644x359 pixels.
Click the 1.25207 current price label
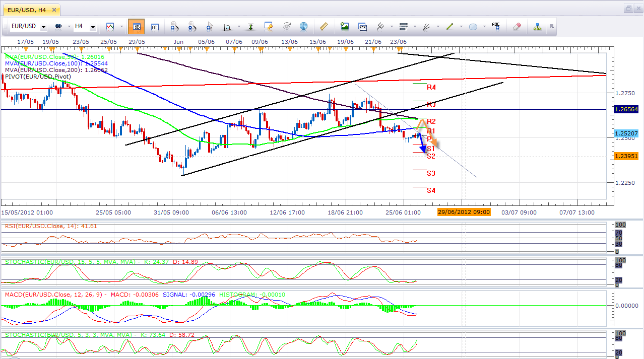pos(626,133)
